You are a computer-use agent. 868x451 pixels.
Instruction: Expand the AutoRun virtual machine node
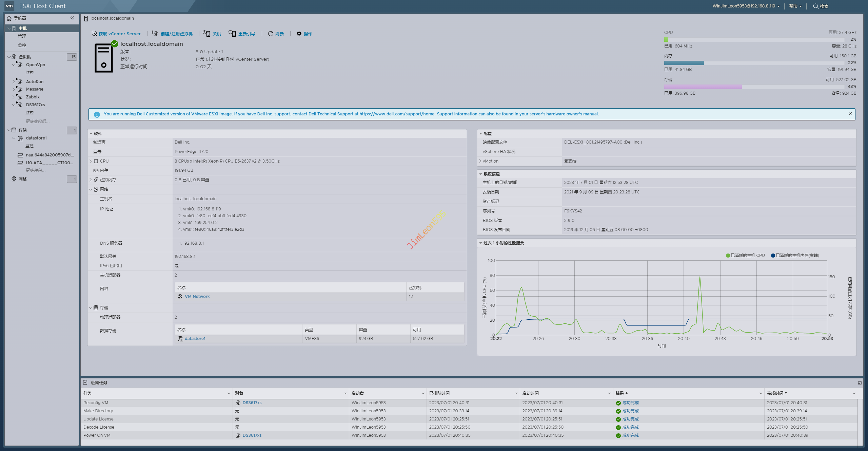(14, 81)
